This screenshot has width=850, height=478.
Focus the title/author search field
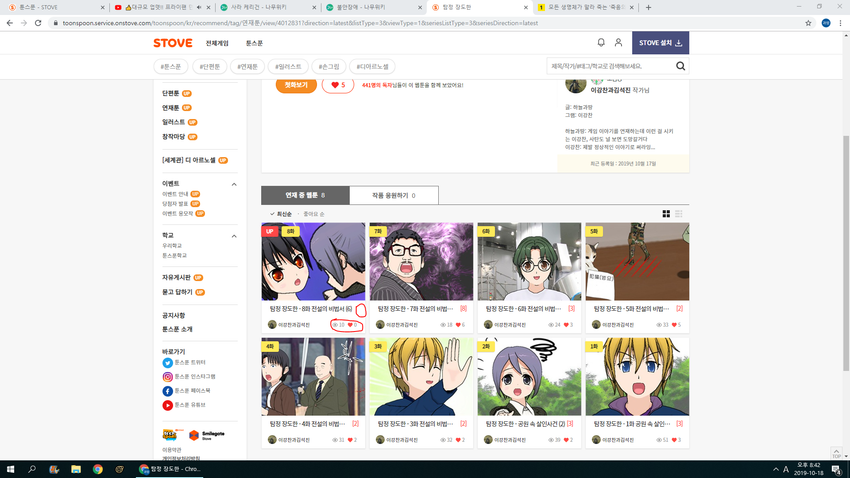[x=610, y=66]
